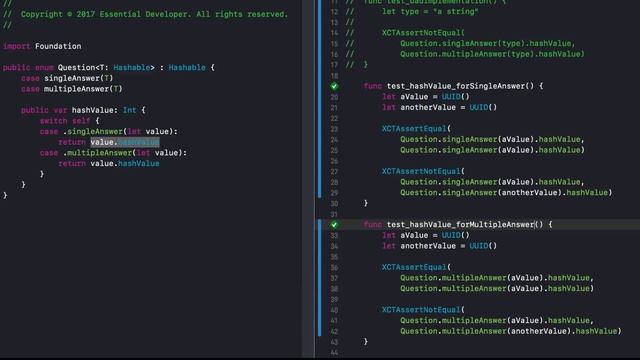Viewport: 640px width, 360px height.
Task: Click function name test_hashValue_forMultipleAnswer
Action: pos(460,224)
